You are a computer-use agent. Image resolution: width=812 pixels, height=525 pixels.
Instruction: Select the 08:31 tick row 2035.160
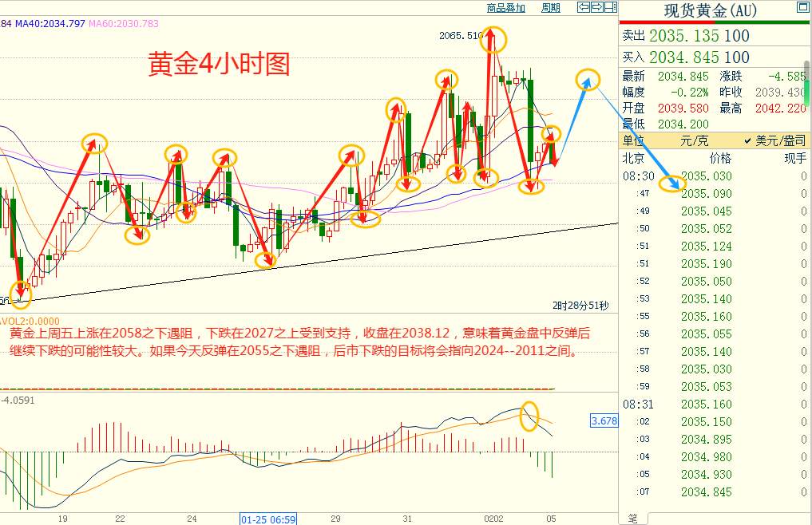click(x=715, y=405)
